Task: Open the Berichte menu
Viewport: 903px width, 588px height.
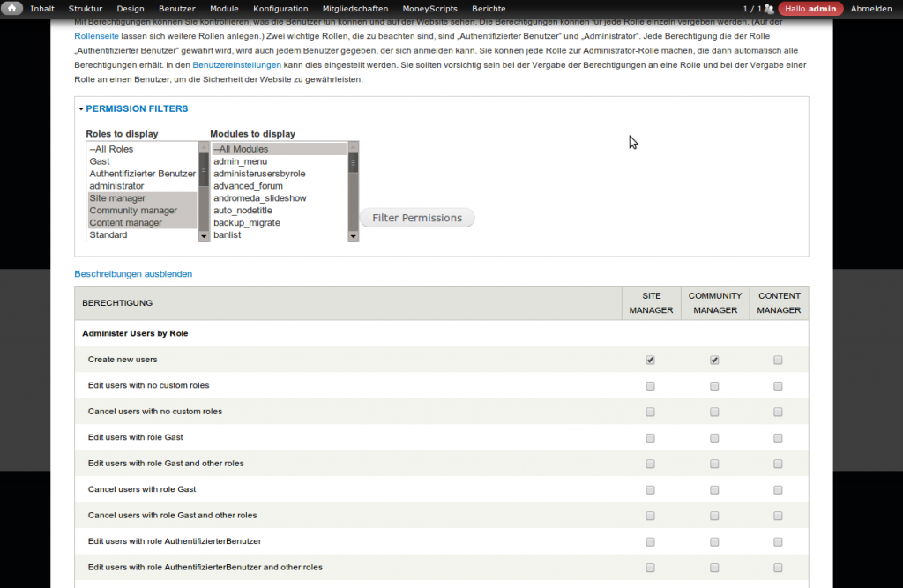Action: [x=489, y=9]
